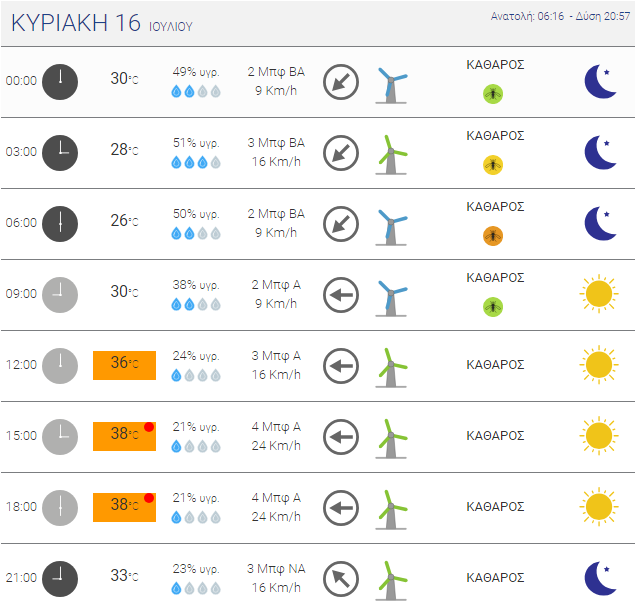Click the orange mosquito indicator at 06:00
The width and height of the screenshot is (637, 614).
click(x=493, y=236)
